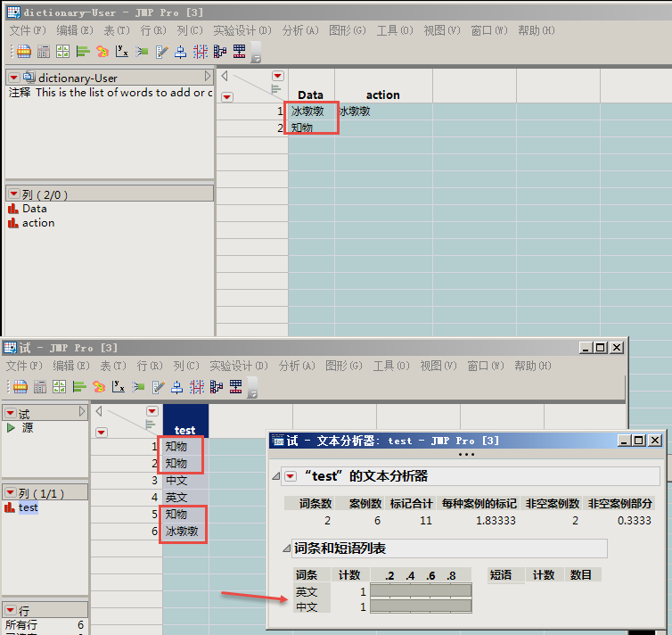672x635 pixels.
Task: Select test column in 试 columns list
Action: point(29,507)
